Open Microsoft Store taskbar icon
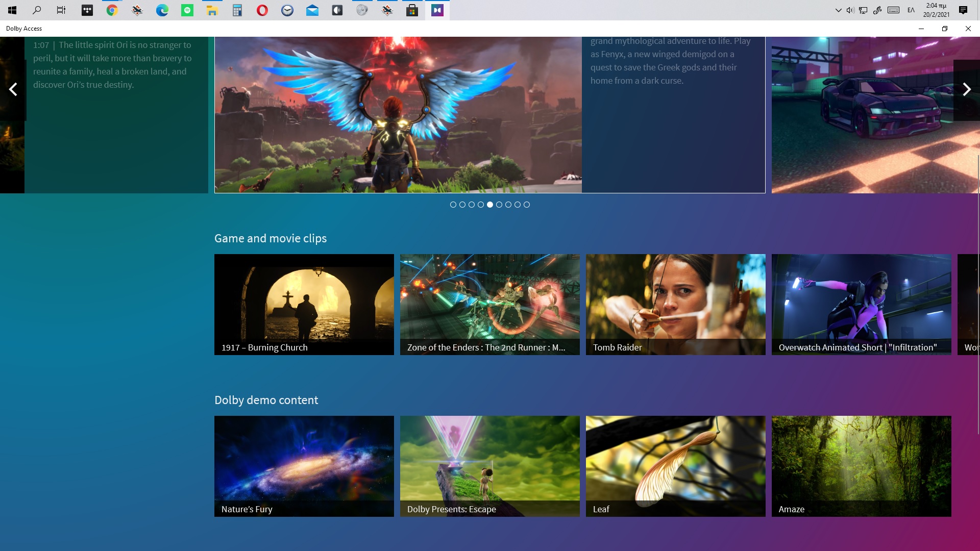This screenshot has height=551, width=980. [x=412, y=10]
